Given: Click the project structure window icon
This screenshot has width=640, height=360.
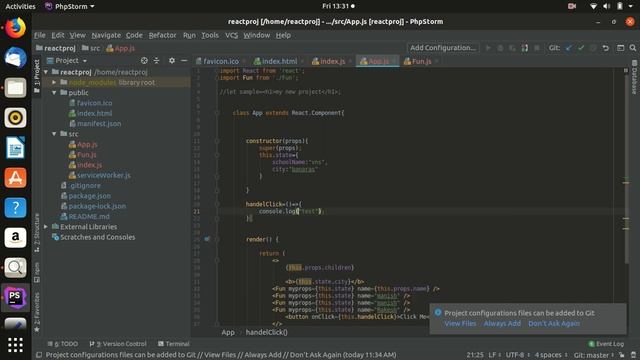Looking at the screenshot, I should point(620,48).
